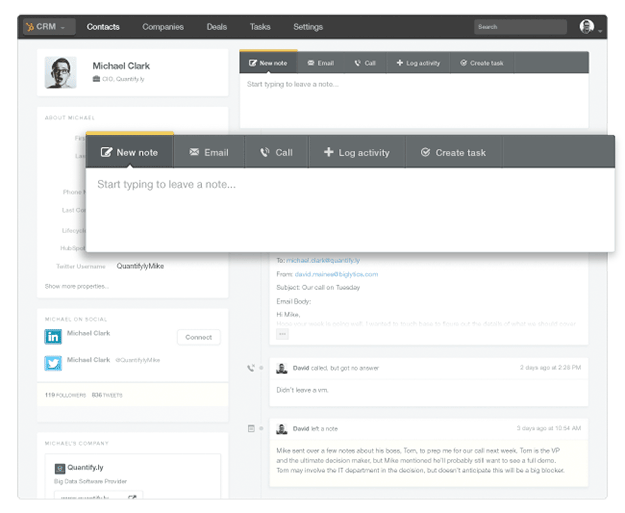Click Michael Clark's profile photo

61,72
